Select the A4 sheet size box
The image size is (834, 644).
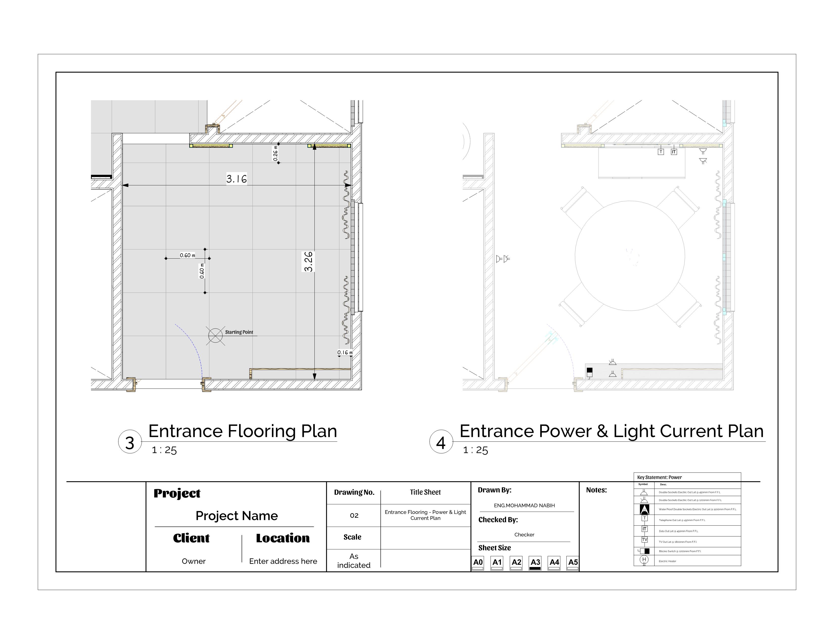[x=554, y=563]
